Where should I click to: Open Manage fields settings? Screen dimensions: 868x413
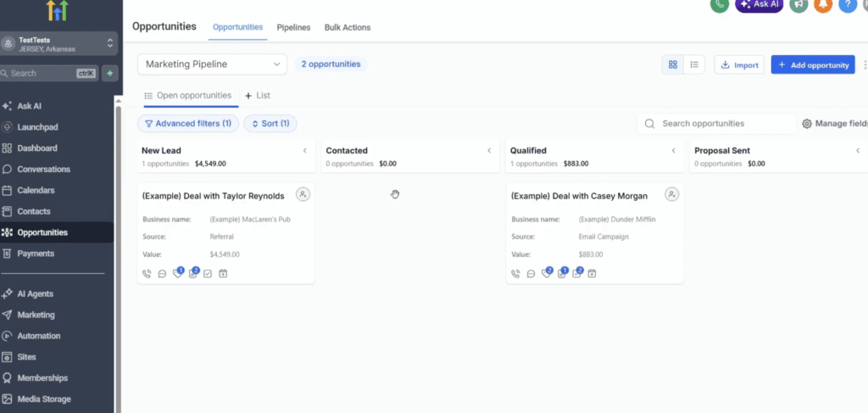tap(834, 124)
